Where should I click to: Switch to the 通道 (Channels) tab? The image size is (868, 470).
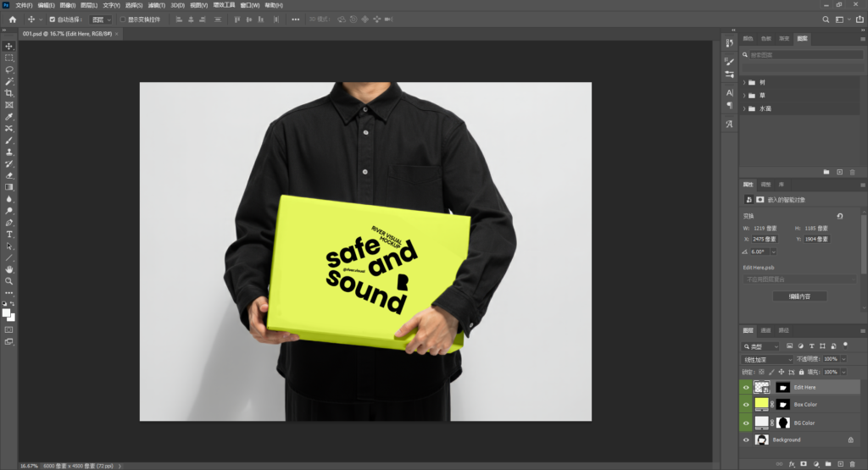click(x=765, y=330)
